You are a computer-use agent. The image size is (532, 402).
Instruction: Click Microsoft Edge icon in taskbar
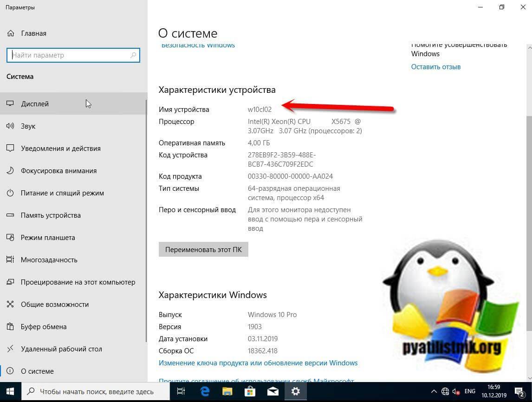click(205, 391)
